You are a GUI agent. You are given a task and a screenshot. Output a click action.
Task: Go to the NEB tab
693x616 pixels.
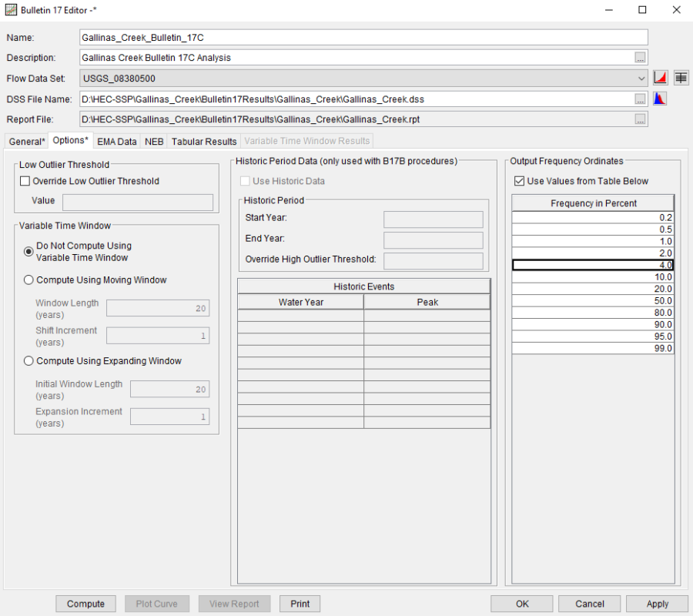[x=154, y=142]
